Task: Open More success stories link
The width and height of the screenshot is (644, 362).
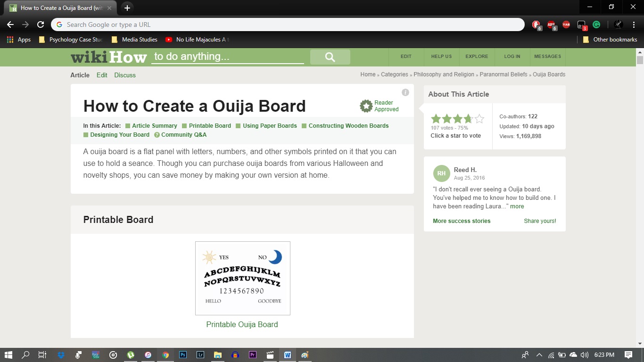Action: click(x=462, y=221)
